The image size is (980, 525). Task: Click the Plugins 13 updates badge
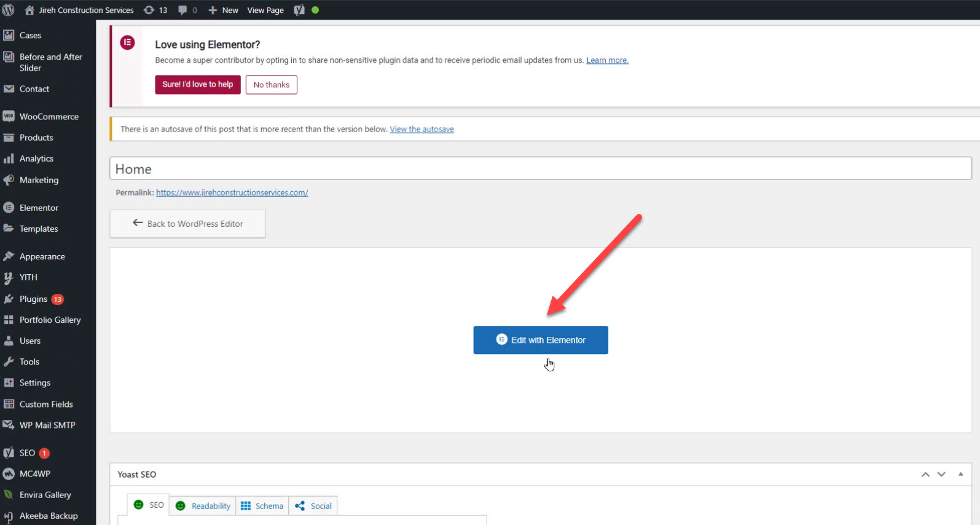[57, 299]
